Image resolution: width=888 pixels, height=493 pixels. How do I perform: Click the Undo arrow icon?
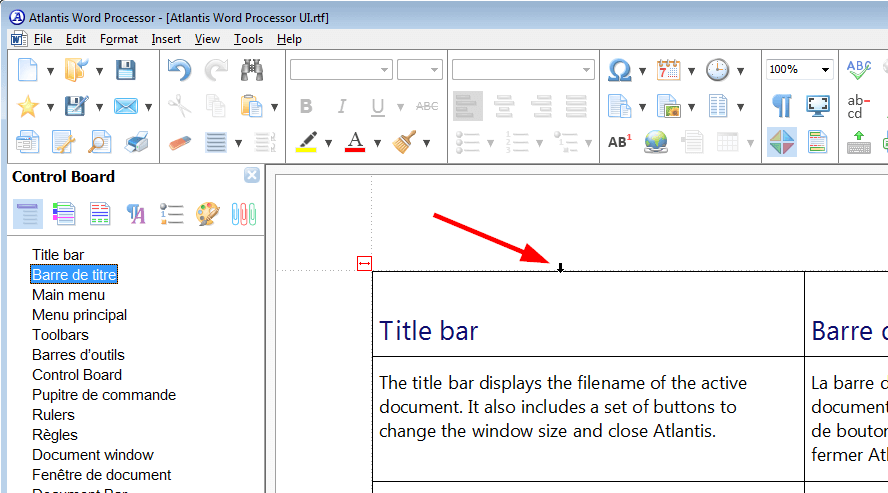coord(180,70)
